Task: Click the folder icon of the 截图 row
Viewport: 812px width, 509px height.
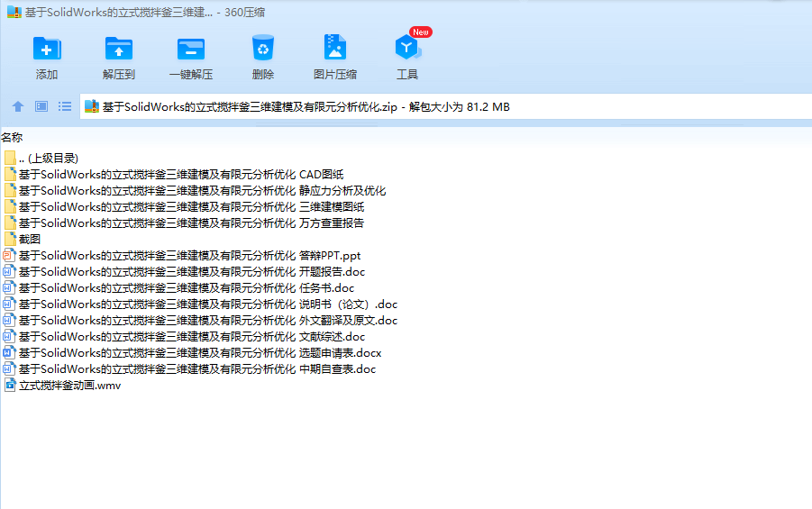Action: [x=10, y=239]
